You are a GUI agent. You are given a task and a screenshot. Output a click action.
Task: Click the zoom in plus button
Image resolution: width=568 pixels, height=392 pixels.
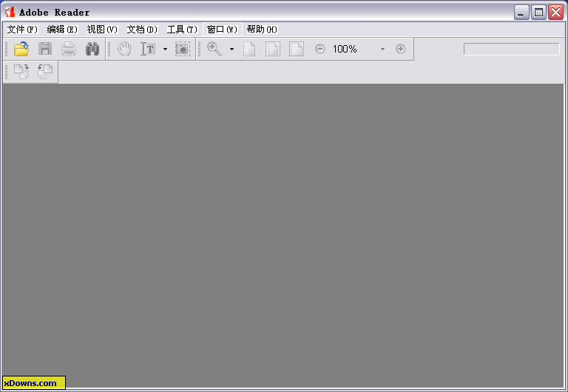coord(401,49)
